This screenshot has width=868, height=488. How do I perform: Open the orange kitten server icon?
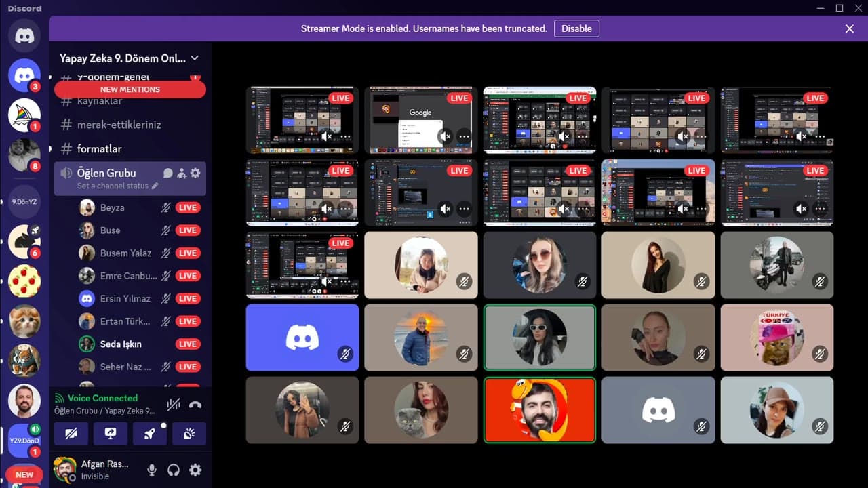pyautogui.click(x=24, y=321)
